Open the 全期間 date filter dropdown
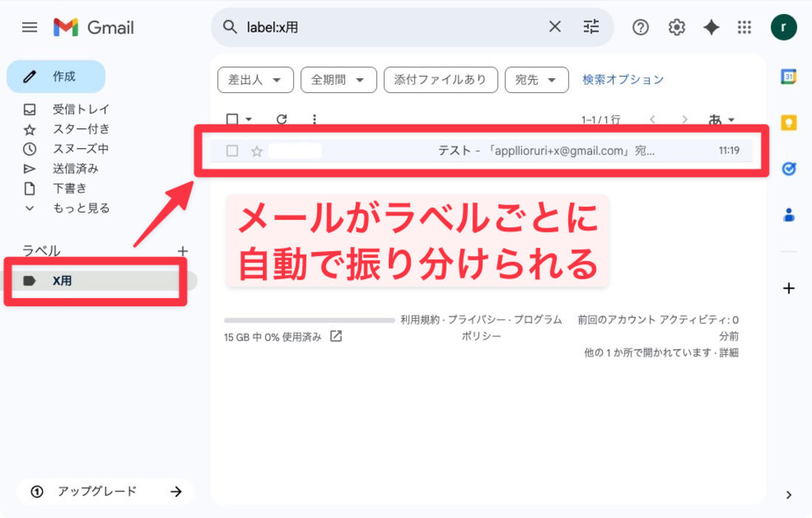 (x=339, y=80)
